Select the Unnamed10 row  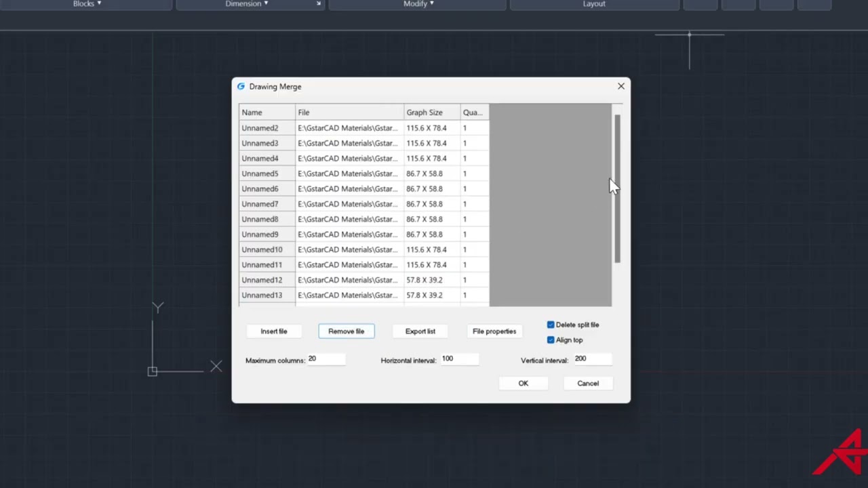(x=364, y=249)
